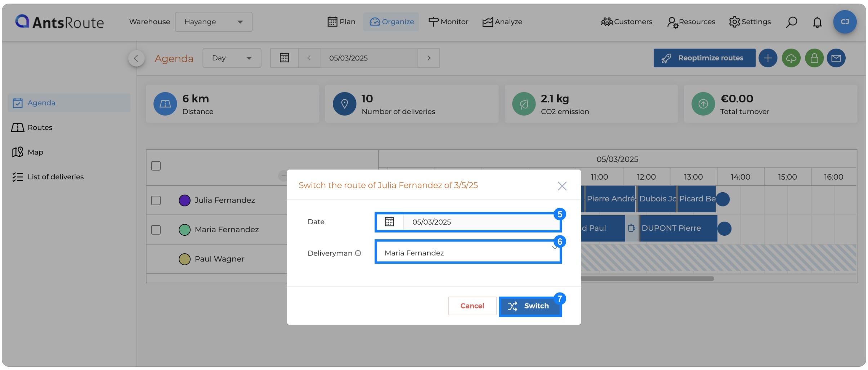The image size is (868, 370).
Task: Tick the Julia Fernandez checkbox
Action: 156,200
